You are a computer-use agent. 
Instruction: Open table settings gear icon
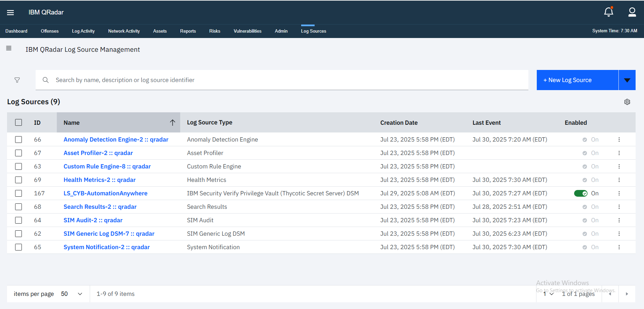tap(627, 102)
